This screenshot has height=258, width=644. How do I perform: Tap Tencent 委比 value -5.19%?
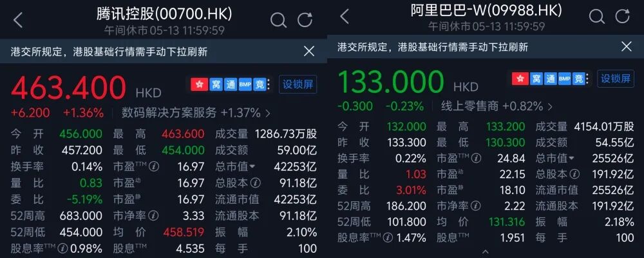click(85, 199)
